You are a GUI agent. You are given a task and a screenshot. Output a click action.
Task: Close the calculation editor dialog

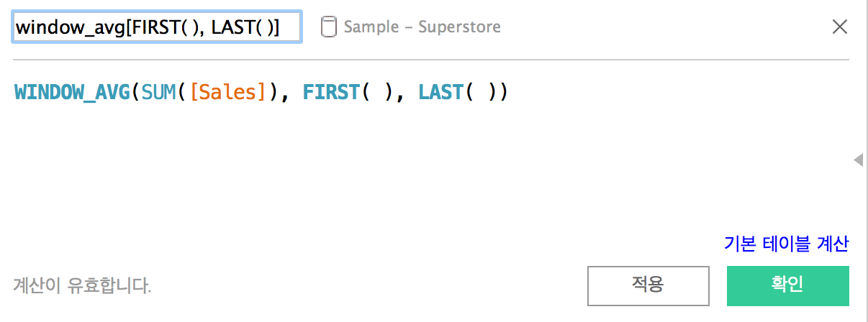[x=839, y=27]
